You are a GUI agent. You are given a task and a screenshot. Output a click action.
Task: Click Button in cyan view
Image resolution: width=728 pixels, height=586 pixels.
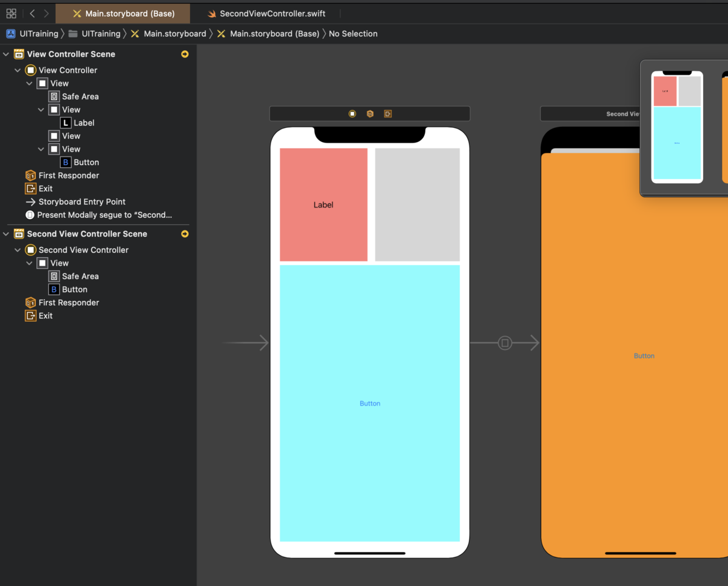click(x=370, y=403)
